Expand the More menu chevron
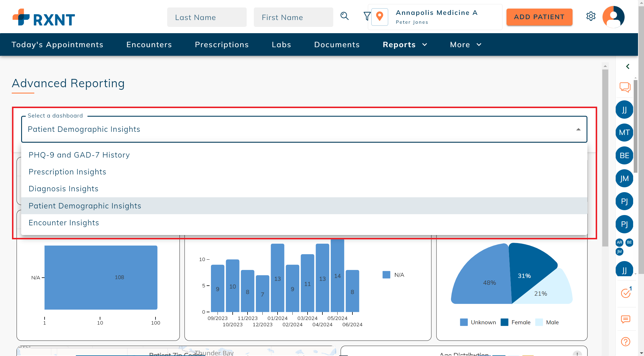 coord(479,45)
